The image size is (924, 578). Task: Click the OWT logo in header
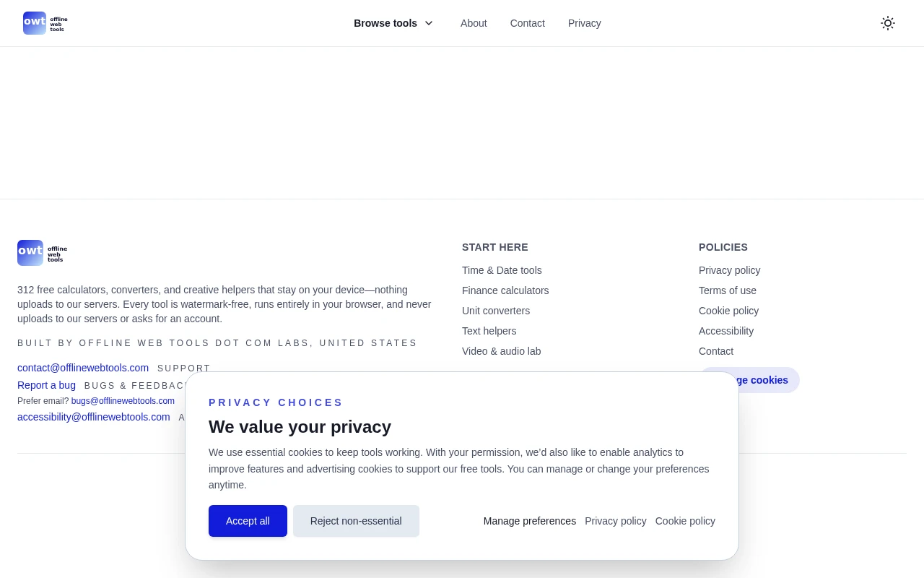pyautogui.click(x=45, y=23)
